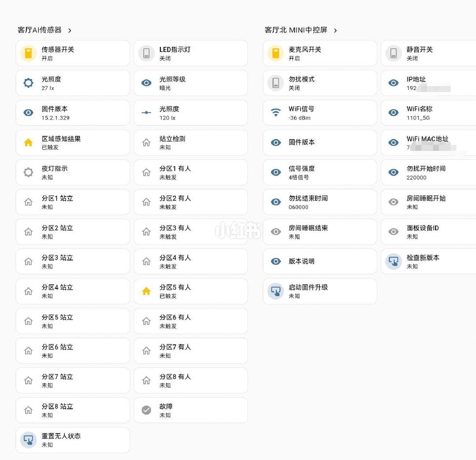Click the home icon of 分区8 有人
This screenshot has height=460, width=476.
(x=146, y=381)
